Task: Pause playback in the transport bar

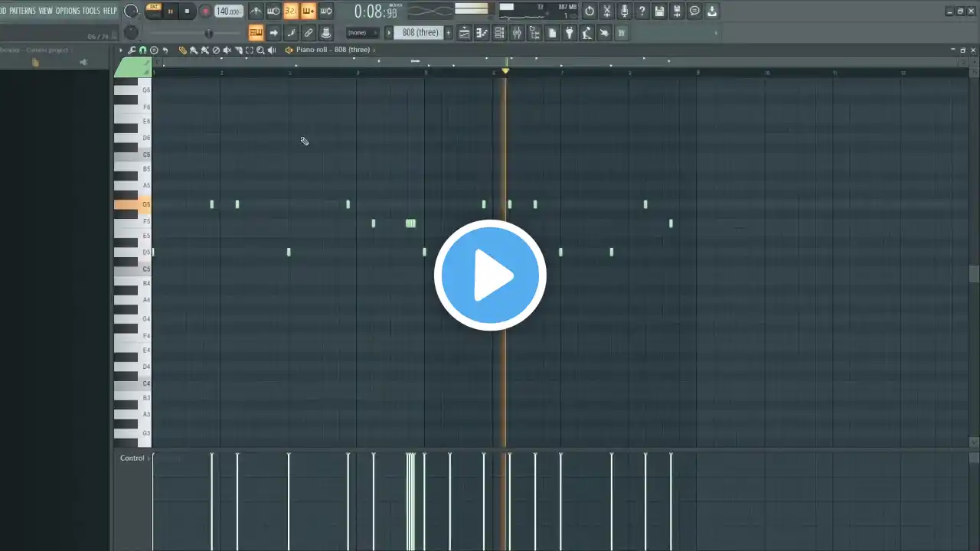Action: pyautogui.click(x=170, y=11)
